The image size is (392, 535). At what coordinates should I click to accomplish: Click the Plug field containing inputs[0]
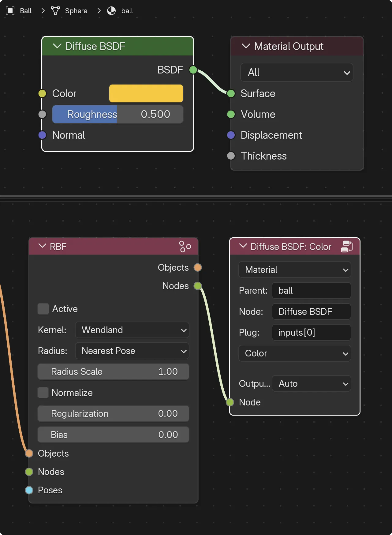[312, 332]
